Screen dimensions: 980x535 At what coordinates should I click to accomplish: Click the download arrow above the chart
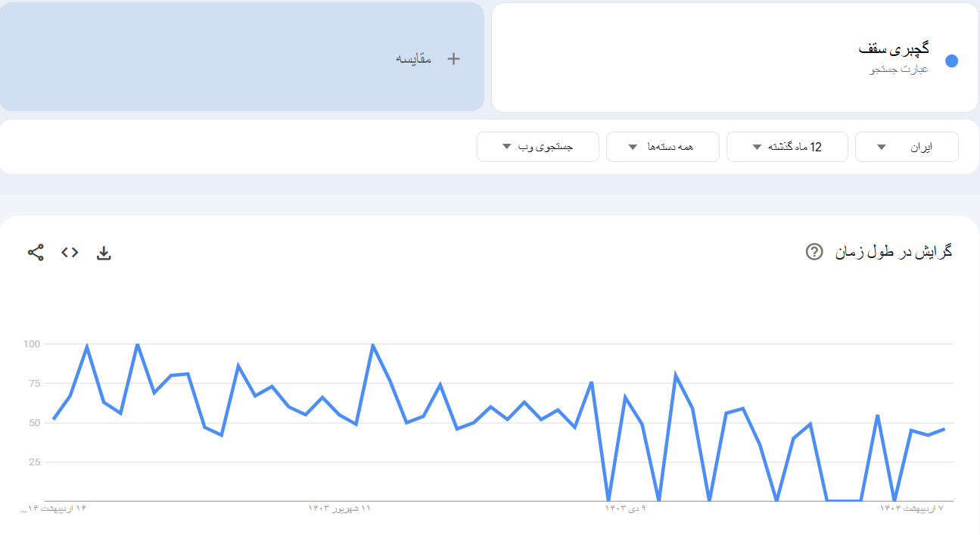104,252
